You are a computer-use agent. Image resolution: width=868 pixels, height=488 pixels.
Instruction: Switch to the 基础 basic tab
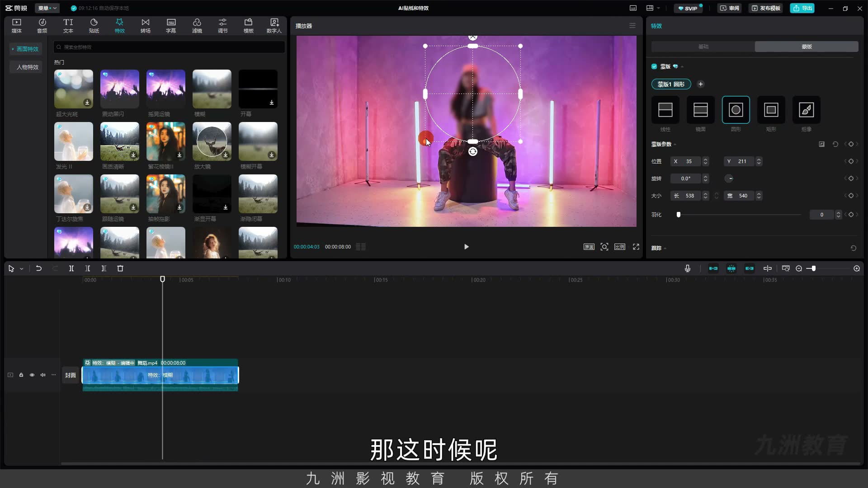703,47
